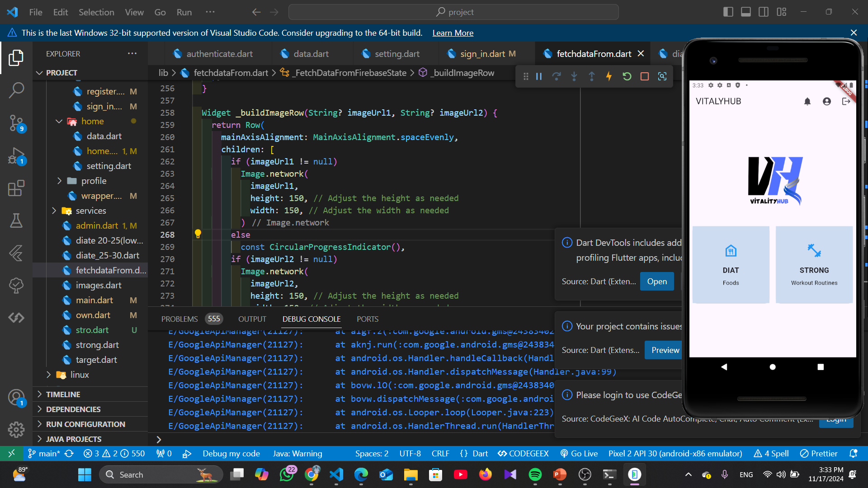Screen dimensions: 868x488
Task: Click the lightbulb quick-fix on line 268
Action: pyautogui.click(x=198, y=234)
